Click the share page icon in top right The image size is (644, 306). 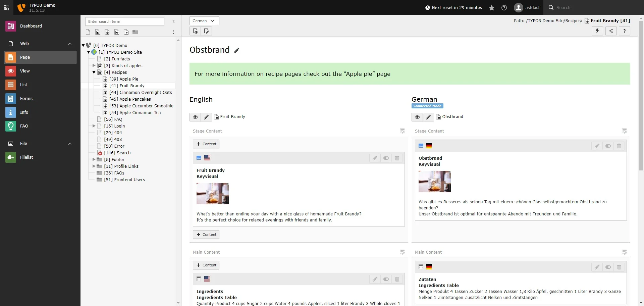[x=611, y=31]
